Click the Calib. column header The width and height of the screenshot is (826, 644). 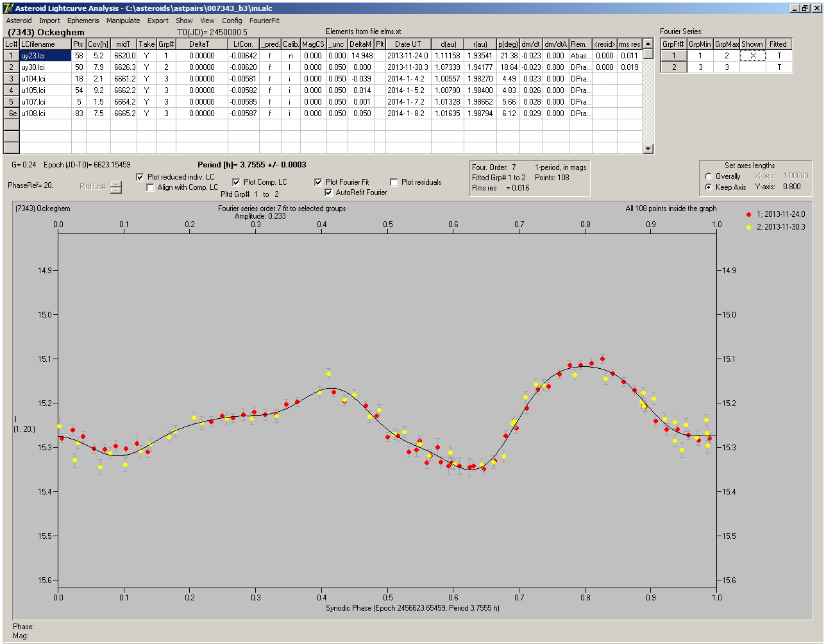click(291, 44)
